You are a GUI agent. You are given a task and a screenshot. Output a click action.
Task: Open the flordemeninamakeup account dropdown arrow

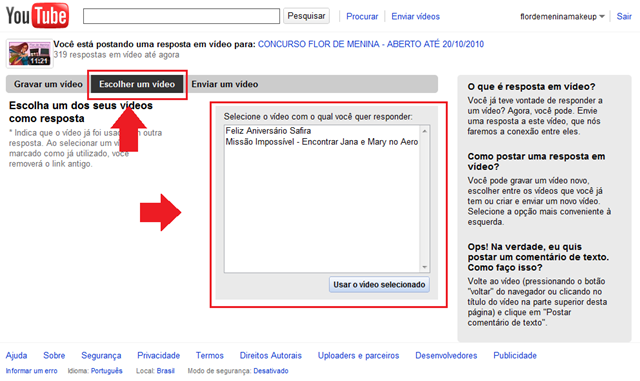tap(602, 17)
